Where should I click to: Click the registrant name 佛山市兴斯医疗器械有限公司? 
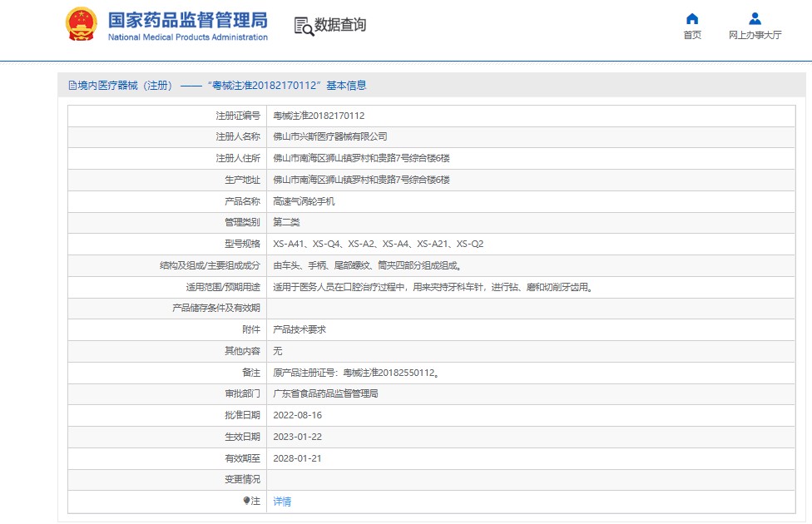click(x=330, y=136)
